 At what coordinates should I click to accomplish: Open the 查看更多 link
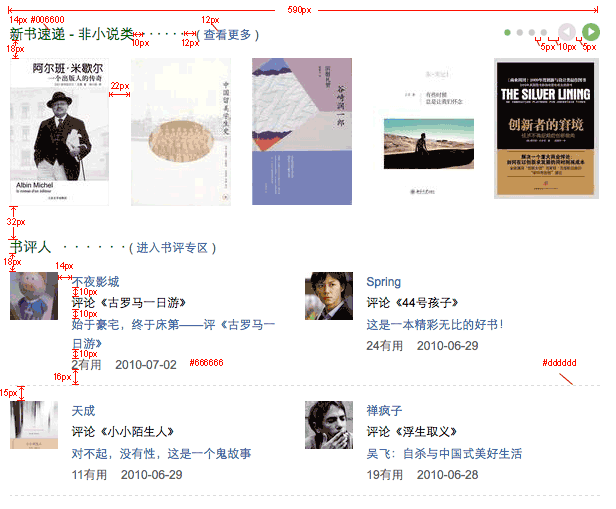pos(227,35)
